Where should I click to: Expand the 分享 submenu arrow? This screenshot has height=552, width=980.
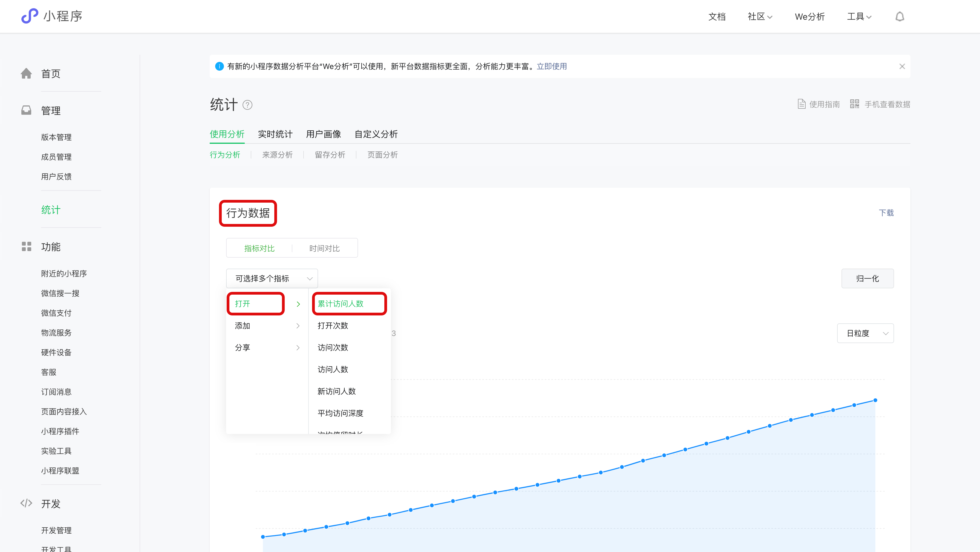[x=298, y=348]
